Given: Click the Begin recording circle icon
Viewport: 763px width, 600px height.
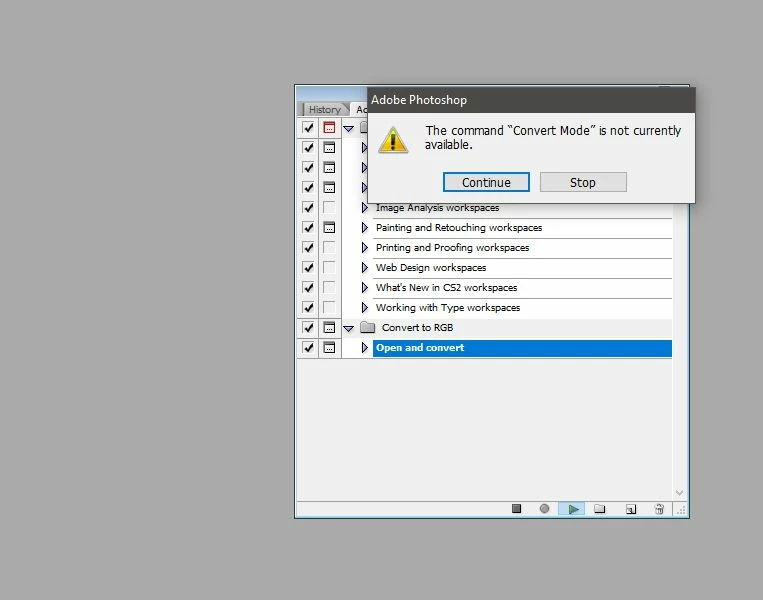Looking at the screenshot, I should coord(545,509).
